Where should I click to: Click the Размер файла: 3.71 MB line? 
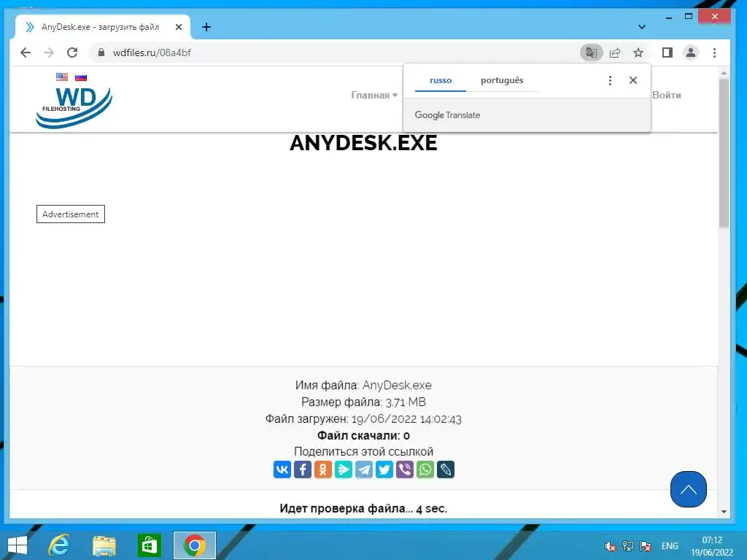[363, 402]
